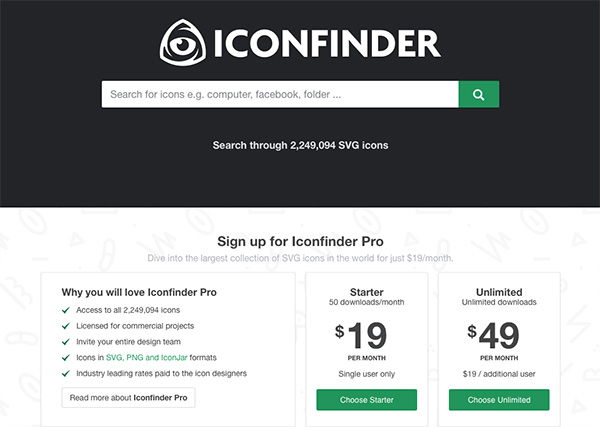Click the ICONFINDER wordmark text
Viewport: 600px width, 427px height.
[x=326, y=43]
